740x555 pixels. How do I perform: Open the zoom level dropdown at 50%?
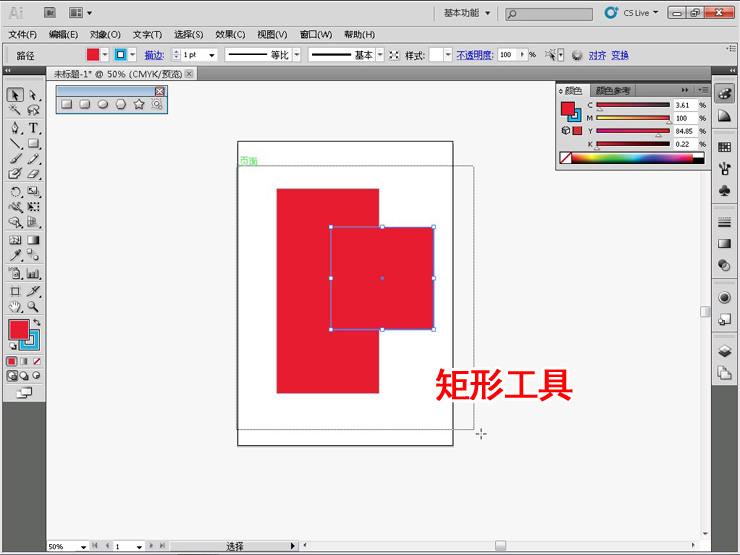pos(83,547)
